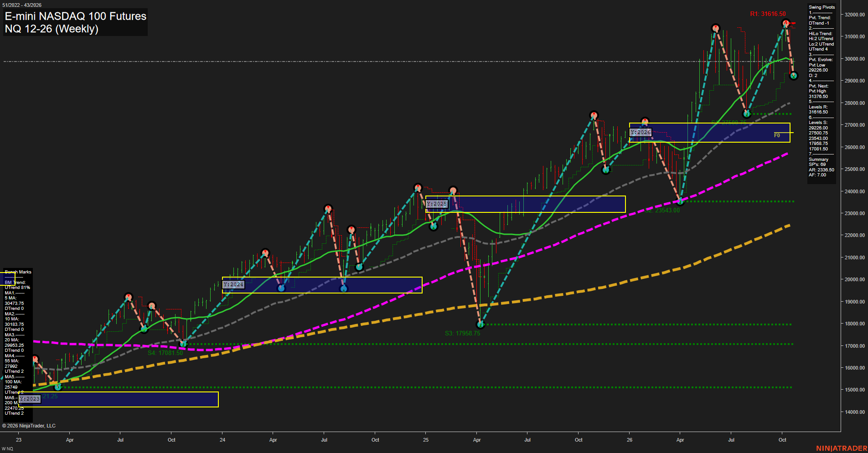The width and height of the screenshot is (868, 453).
Task: Click the E-mini NASDAQ 100 Futures chart title
Action: point(76,16)
